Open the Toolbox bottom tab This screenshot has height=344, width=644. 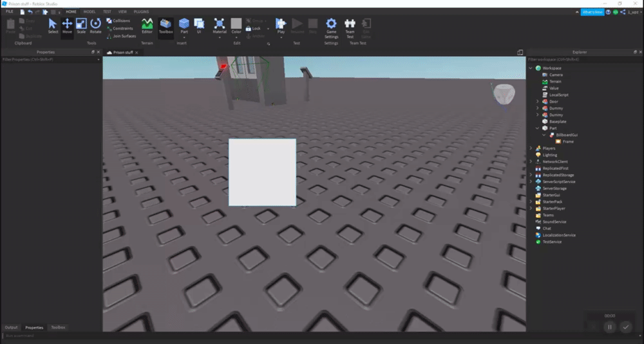click(x=58, y=327)
